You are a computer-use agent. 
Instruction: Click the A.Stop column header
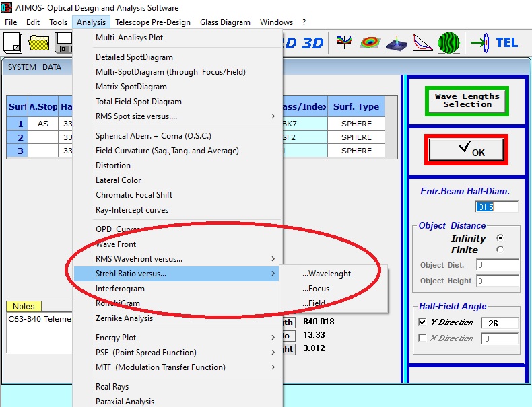(x=43, y=106)
